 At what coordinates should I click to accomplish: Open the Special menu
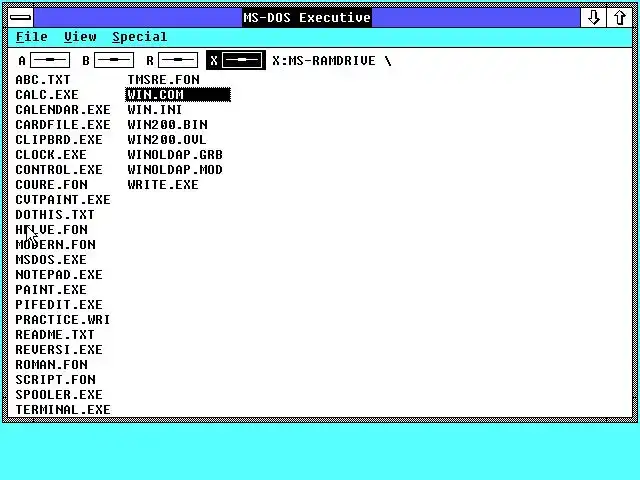(x=140, y=37)
